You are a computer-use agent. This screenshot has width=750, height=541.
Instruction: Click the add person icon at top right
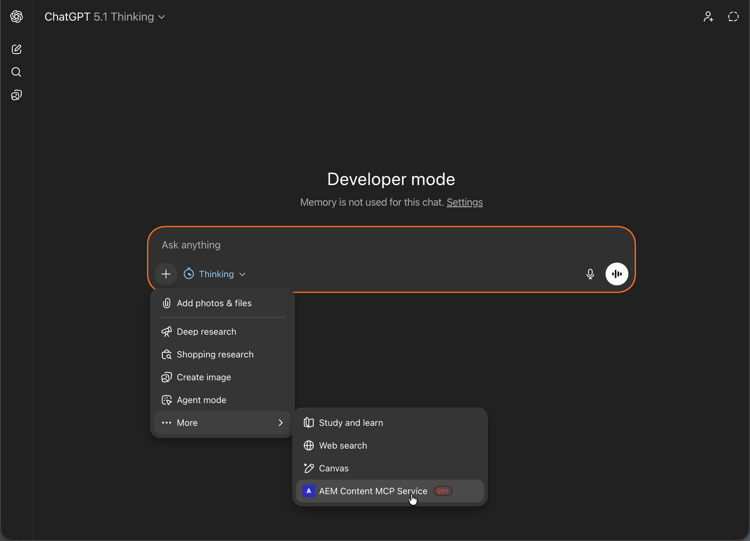coord(708,17)
